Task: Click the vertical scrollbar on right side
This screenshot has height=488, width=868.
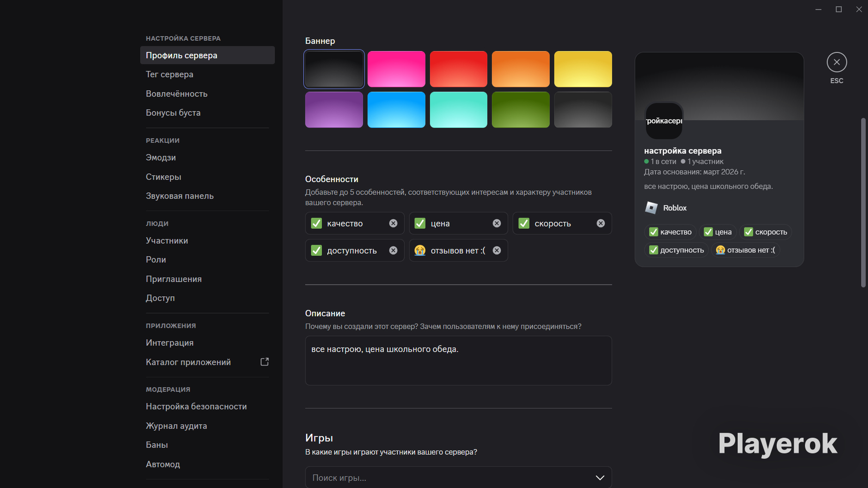Action: 863,203
